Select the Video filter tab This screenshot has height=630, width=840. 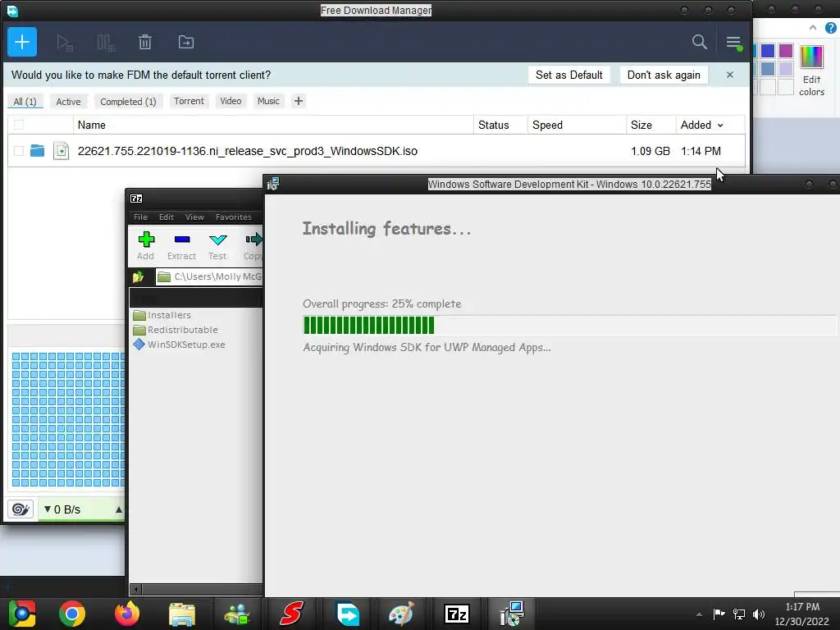231,101
